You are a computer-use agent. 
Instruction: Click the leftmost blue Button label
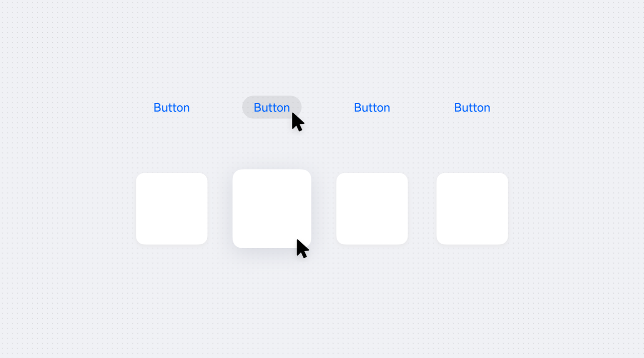(x=172, y=108)
